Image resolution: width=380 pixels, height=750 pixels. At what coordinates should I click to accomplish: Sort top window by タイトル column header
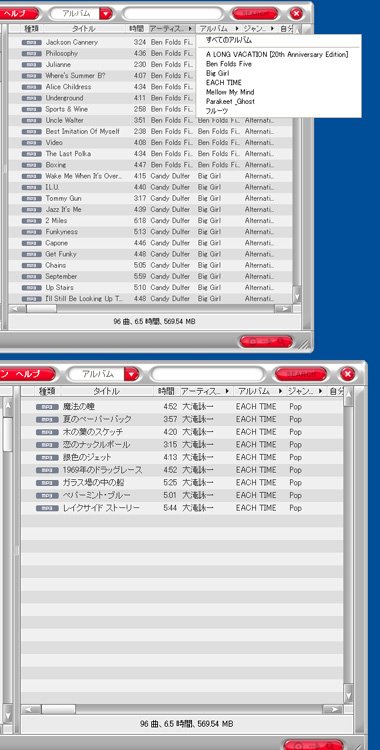[x=84, y=29]
